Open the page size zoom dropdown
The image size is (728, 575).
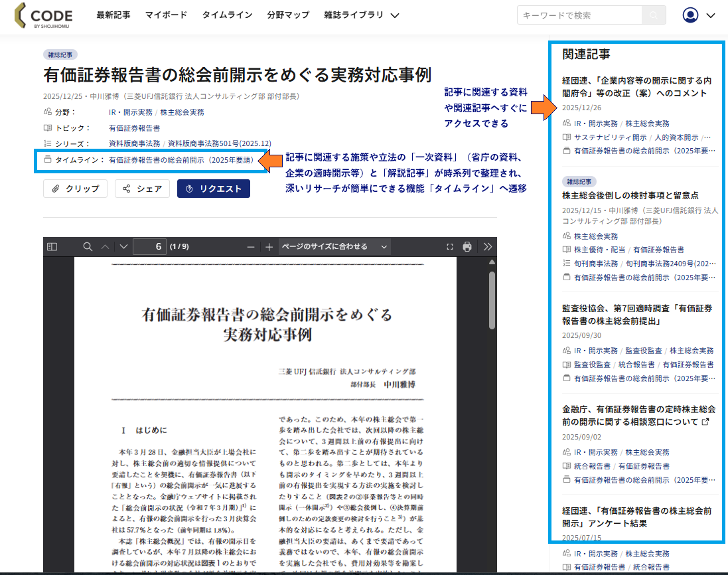point(334,247)
